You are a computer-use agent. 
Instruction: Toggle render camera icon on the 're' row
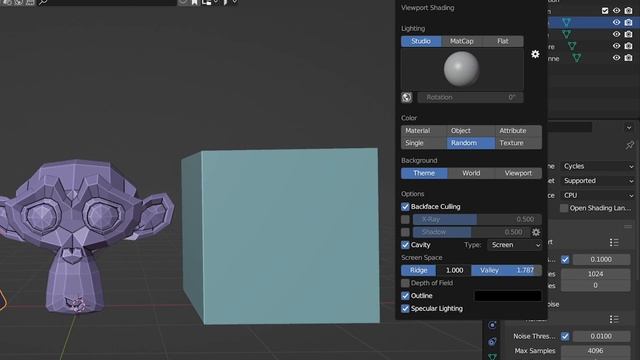click(x=628, y=46)
